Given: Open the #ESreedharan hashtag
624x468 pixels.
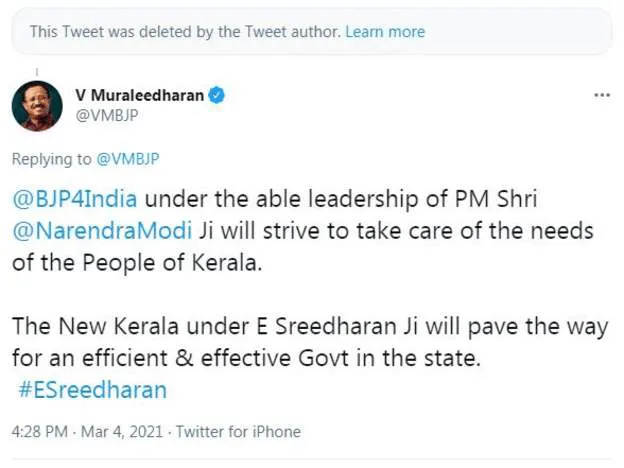Looking at the screenshot, I should click(x=92, y=389).
